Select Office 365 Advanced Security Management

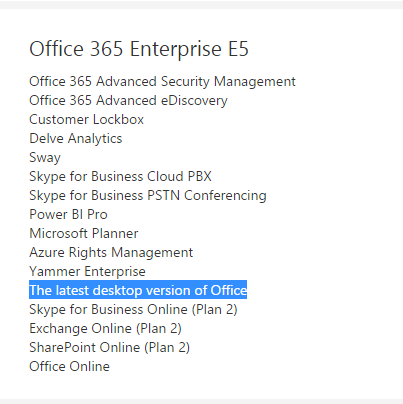pos(162,82)
